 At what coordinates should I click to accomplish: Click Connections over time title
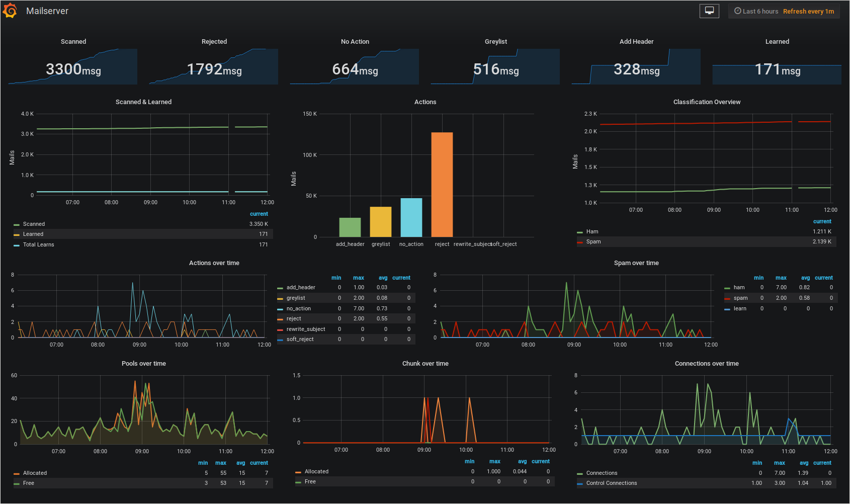click(707, 364)
